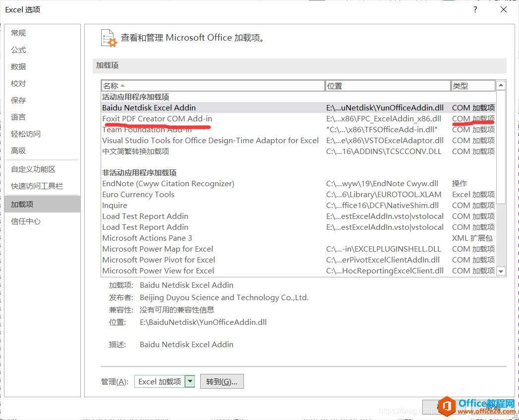This screenshot has height=420, width=519.
Task: Click the dialog help question mark icon
Action: tap(475, 9)
